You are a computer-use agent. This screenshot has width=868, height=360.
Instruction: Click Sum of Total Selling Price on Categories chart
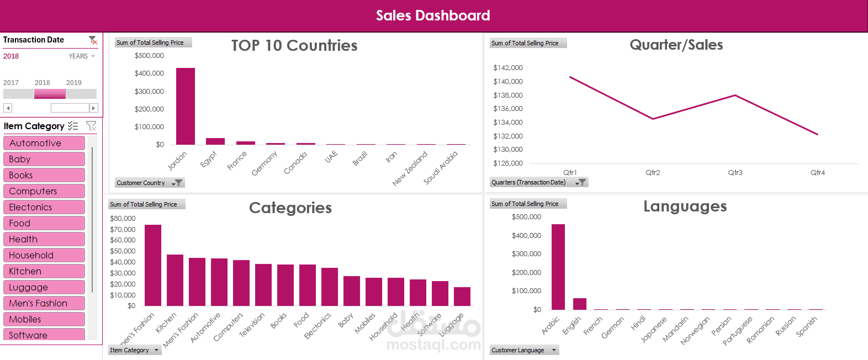coord(146,204)
